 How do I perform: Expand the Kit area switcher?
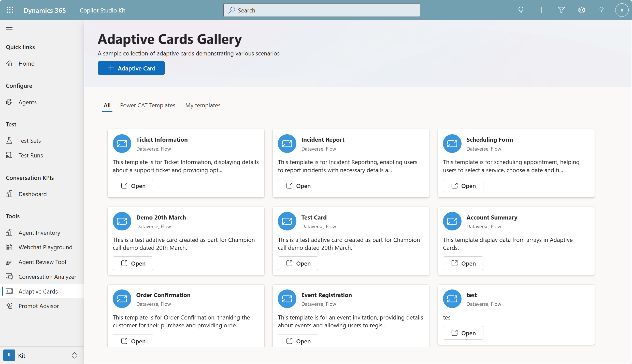pyautogui.click(x=74, y=355)
